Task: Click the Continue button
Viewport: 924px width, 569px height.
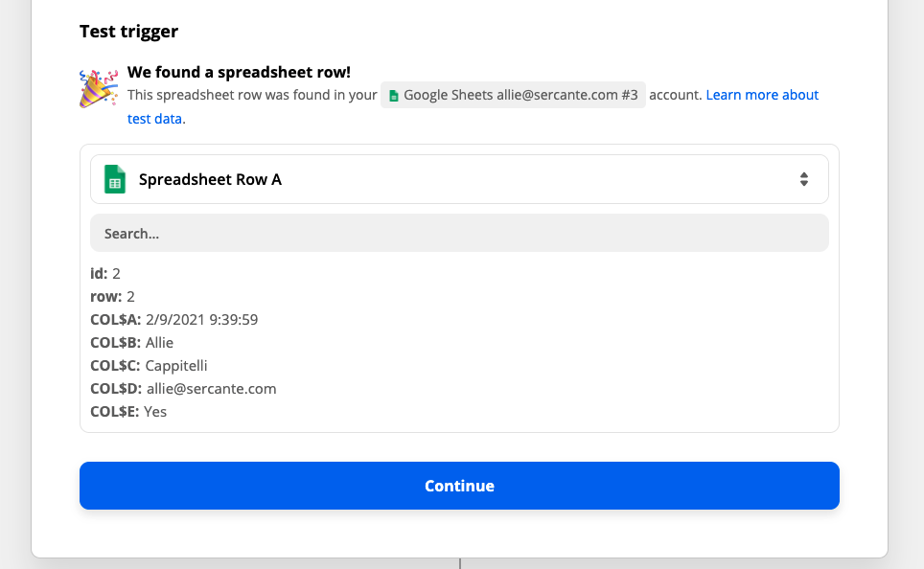Action: click(x=459, y=486)
